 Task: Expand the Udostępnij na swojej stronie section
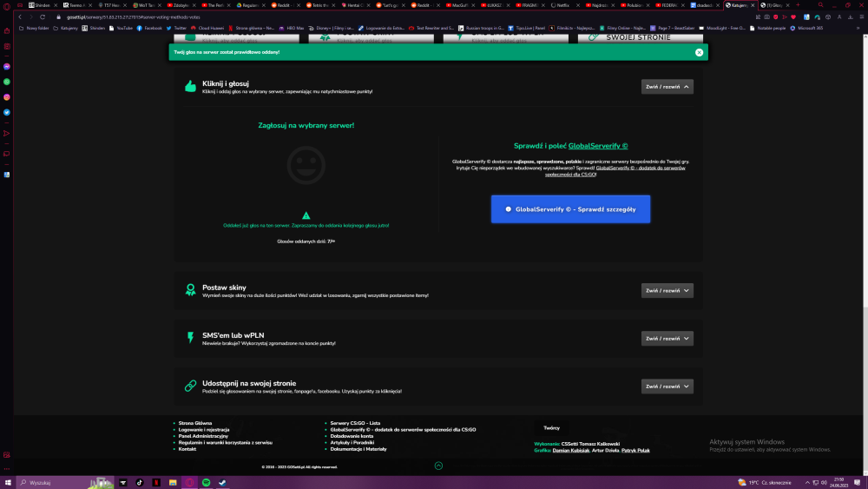click(x=667, y=386)
